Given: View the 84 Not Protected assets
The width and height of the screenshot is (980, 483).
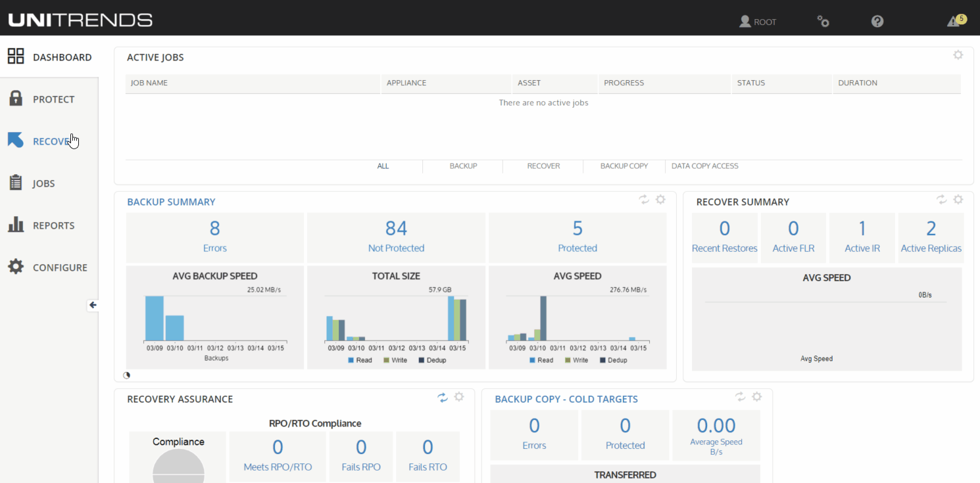Looking at the screenshot, I should (396, 237).
